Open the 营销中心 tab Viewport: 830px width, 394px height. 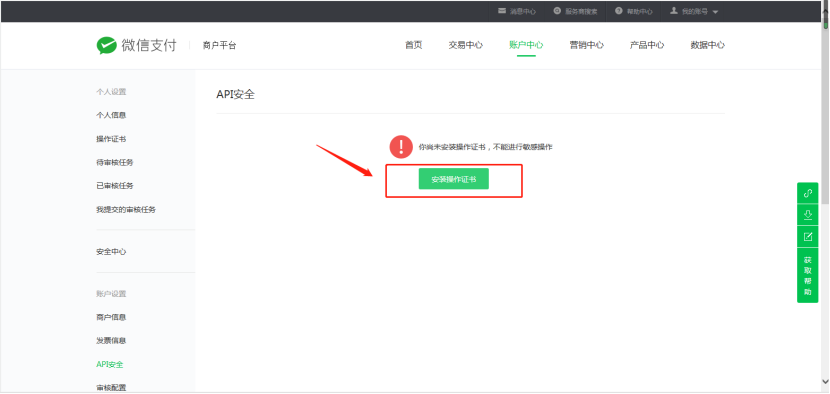[x=587, y=45]
